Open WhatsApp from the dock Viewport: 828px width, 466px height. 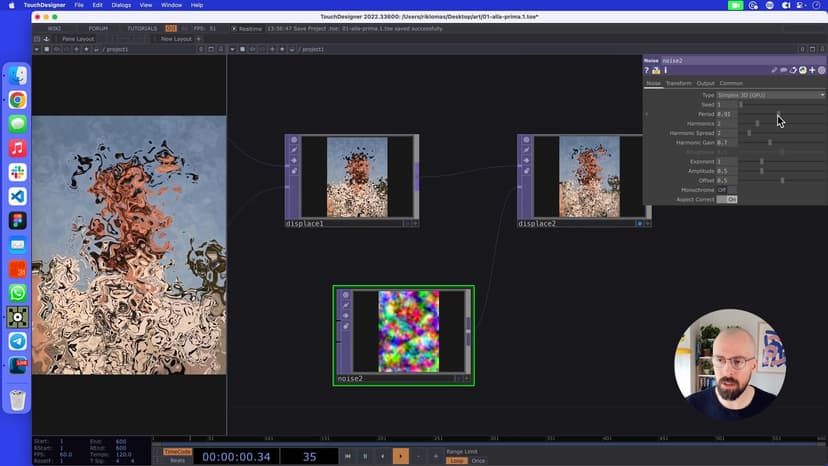(17, 293)
